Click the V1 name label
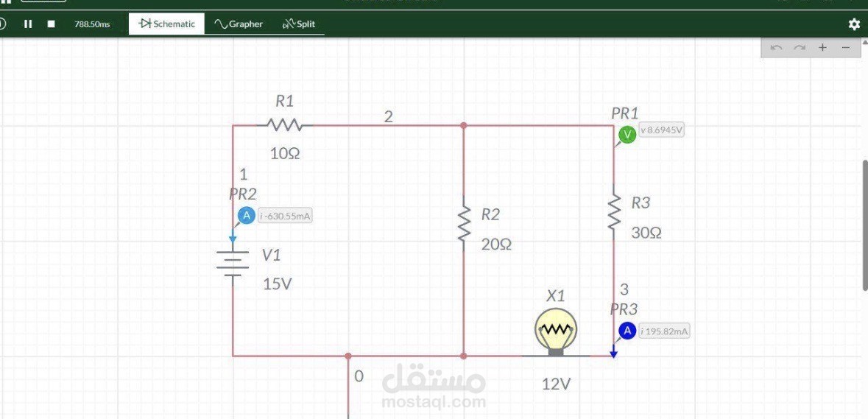Image resolution: width=868 pixels, height=419 pixels. [x=271, y=255]
